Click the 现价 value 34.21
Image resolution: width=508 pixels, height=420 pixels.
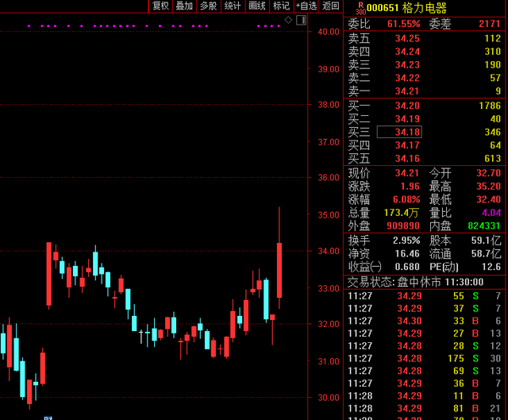pyautogui.click(x=407, y=173)
